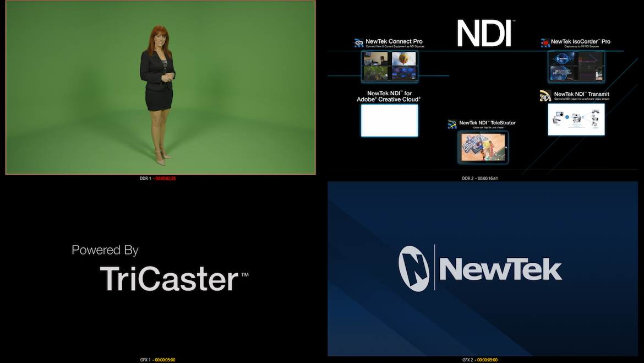The image size is (644, 363).
Task: Click the 'NewTek NDI for Adobe Creative Cloud' text
Action: (389, 96)
